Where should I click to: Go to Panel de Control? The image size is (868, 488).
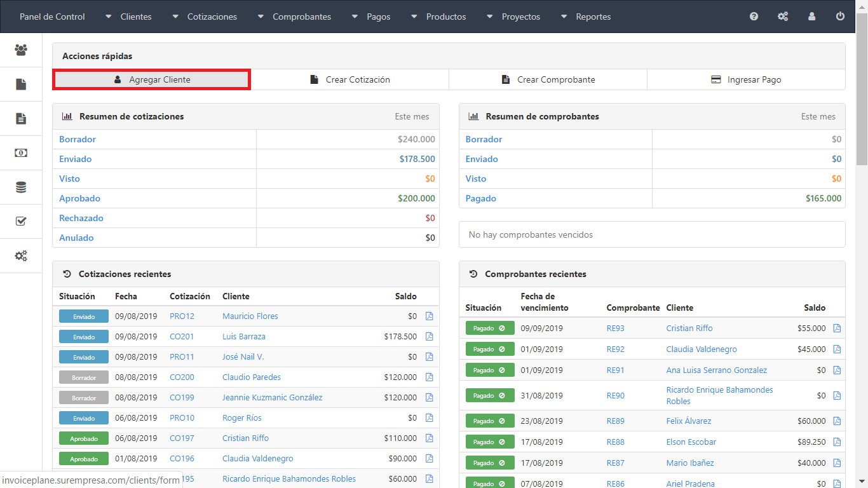52,17
